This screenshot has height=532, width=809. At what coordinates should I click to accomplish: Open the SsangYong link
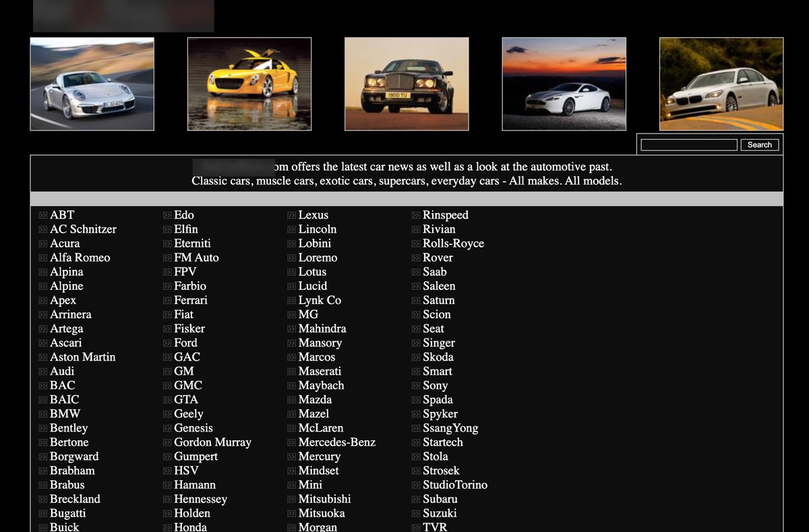(450, 427)
